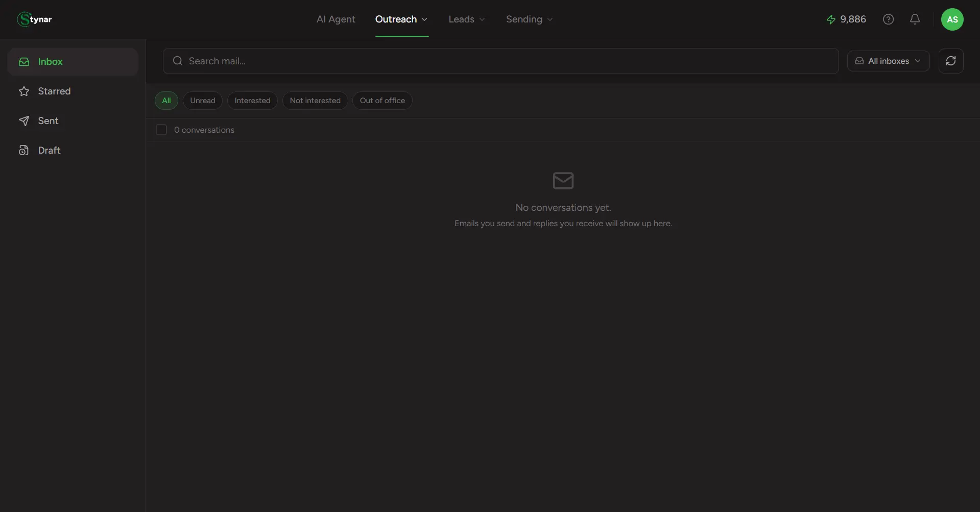The height and width of the screenshot is (512, 980).
Task: Filter by Out of office
Action: (x=383, y=101)
